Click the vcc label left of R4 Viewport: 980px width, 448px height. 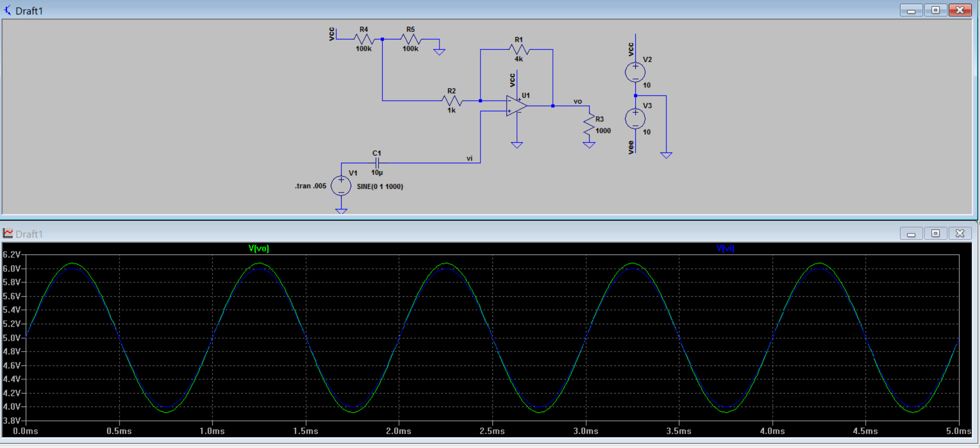(331, 34)
